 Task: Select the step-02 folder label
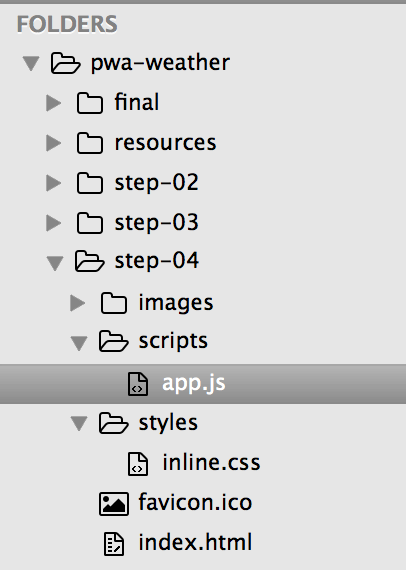pyautogui.click(x=157, y=182)
